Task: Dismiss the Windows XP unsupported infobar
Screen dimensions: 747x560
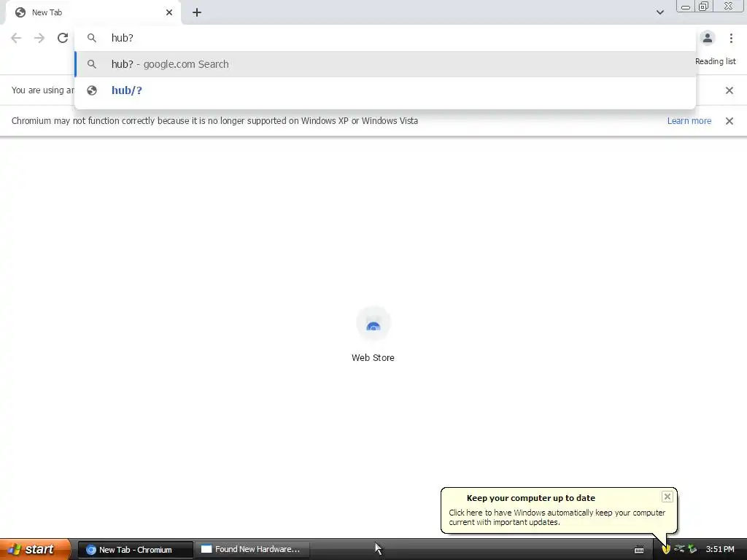Action: (x=729, y=121)
